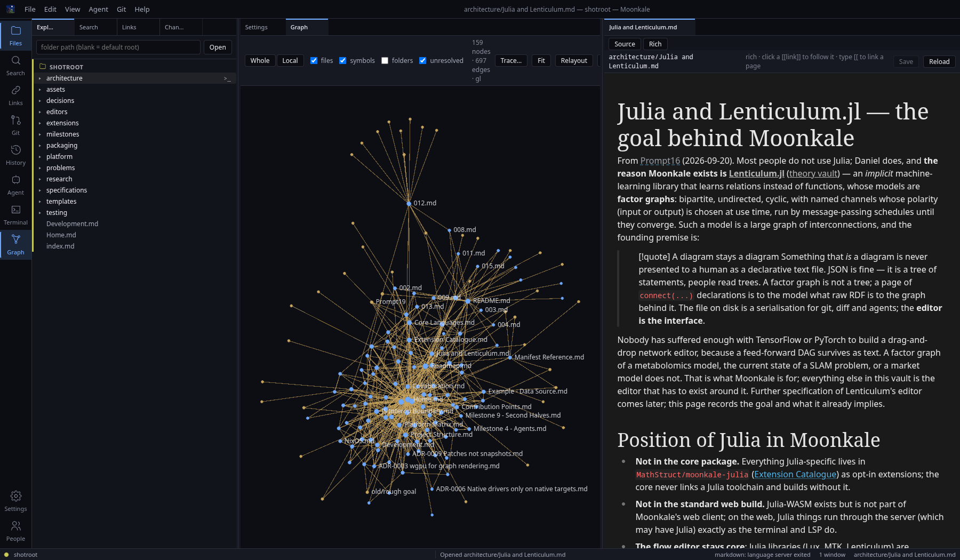Open the Git sidebar panel
Image resolution: width=960 pixels, height=560 pixels.
[x=15, y=125]
